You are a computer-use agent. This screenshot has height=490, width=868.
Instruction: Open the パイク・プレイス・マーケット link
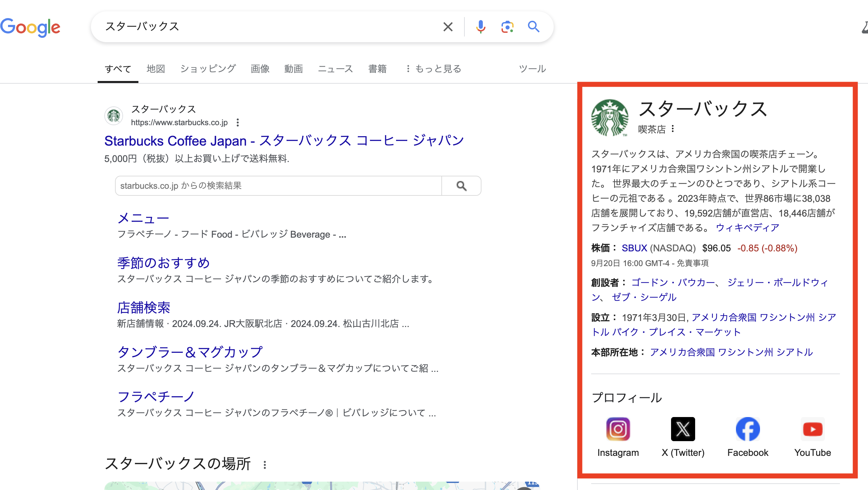676,332
